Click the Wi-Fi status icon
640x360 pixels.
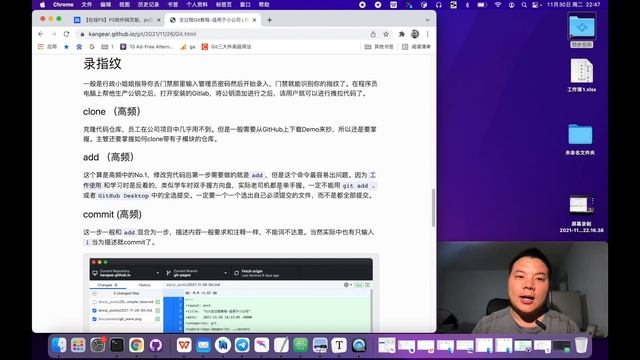tap(498, 4)
